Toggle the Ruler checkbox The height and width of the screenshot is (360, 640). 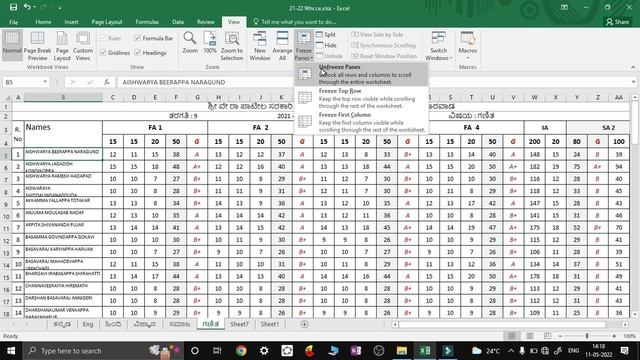103,38
